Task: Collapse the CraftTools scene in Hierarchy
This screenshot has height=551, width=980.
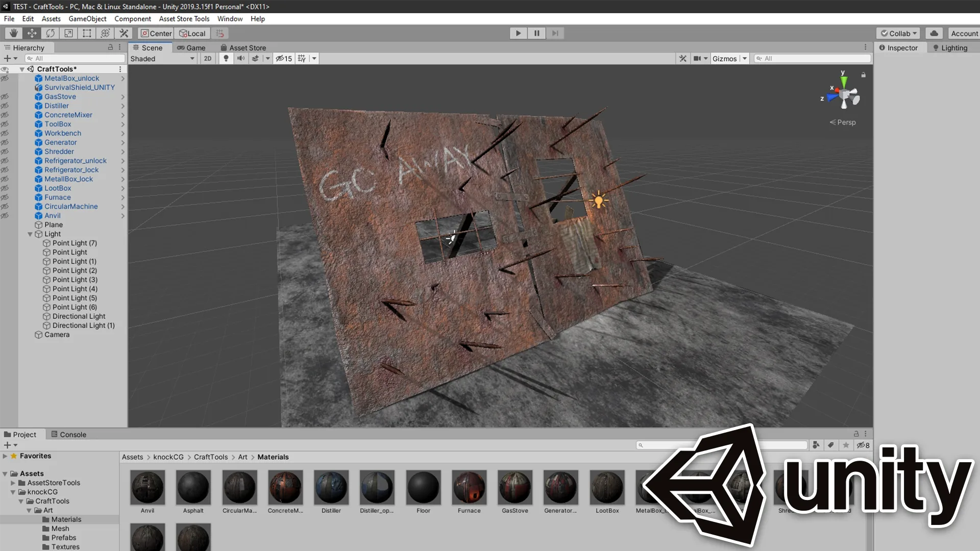Action: click(22, 69)
